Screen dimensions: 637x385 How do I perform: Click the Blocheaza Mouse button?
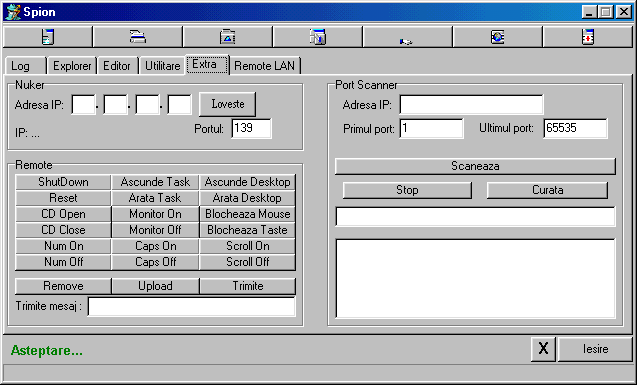coord(247,214)
